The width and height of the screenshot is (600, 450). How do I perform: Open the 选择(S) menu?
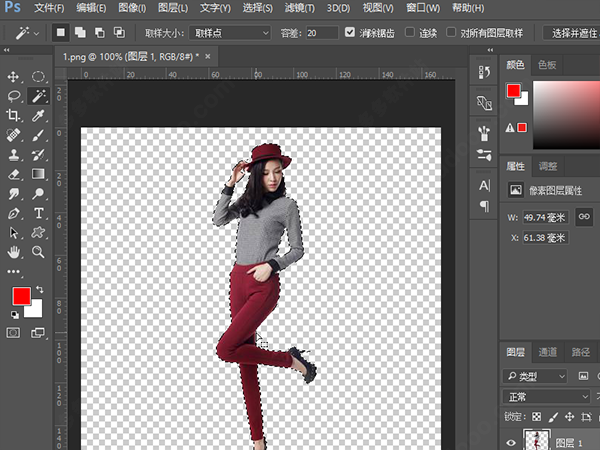pos(258,8)
